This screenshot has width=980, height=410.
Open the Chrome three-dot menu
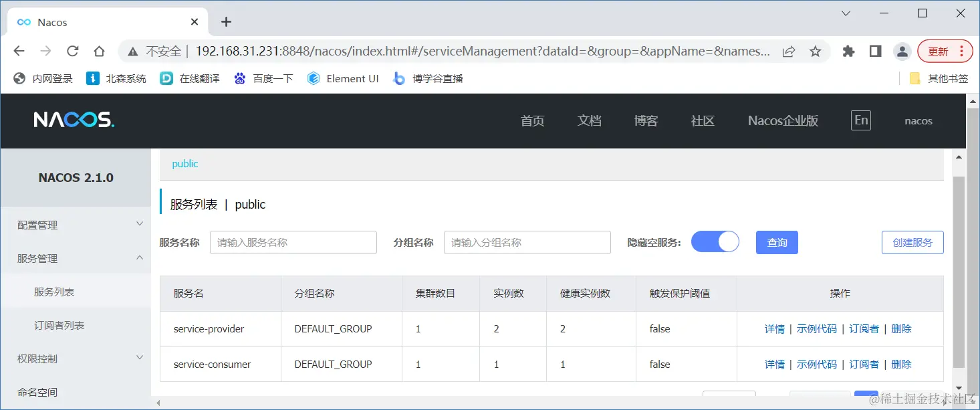point(961,52)
